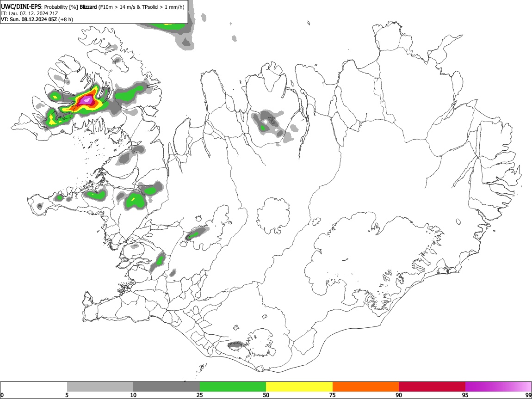Click the light gray 5-10% legend swatch

pos(100,387)
